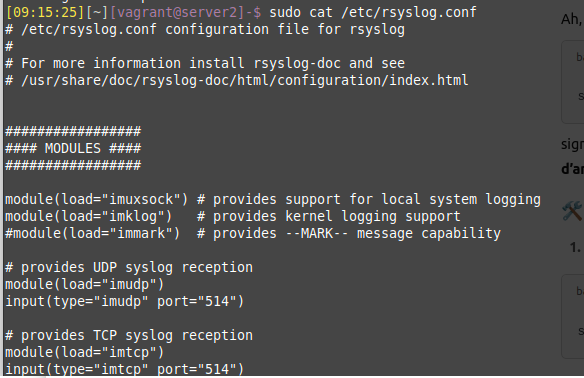
Task: Click the "# provides TCP syslog reception" comment
Action: [x=129, y=335]
